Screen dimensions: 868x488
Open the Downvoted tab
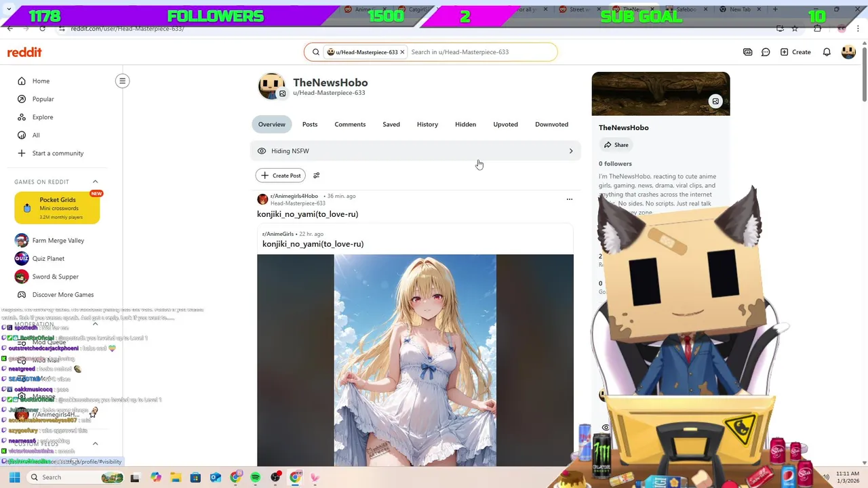551,125
